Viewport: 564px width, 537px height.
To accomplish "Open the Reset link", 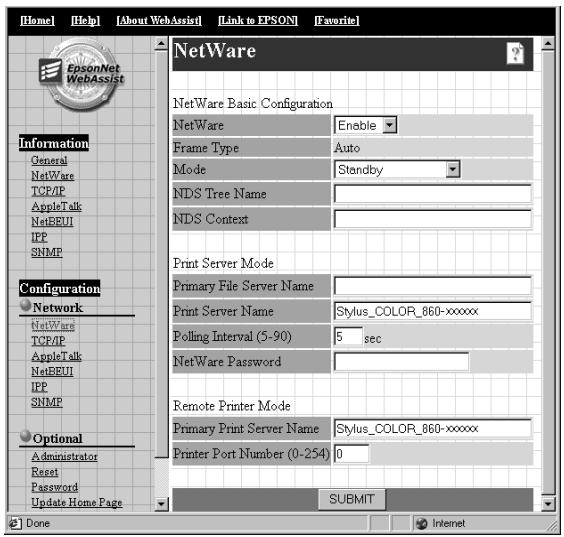I will [x=45, y=472].
